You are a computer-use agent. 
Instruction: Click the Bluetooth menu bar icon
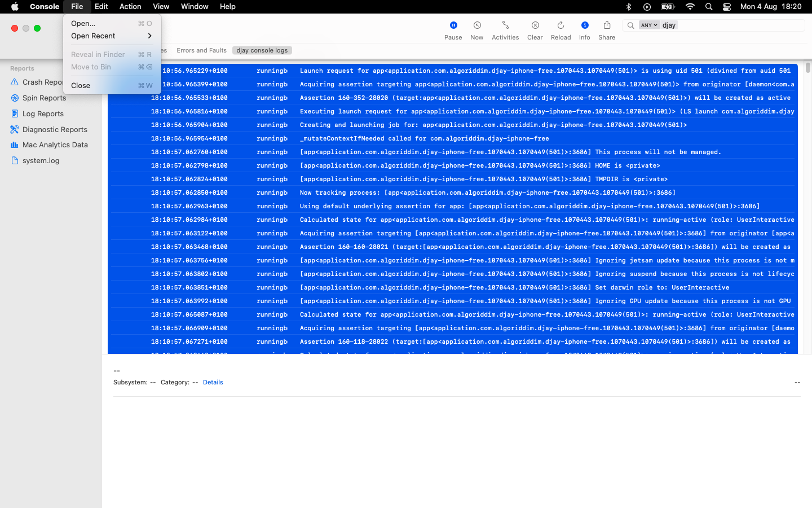coord(629,7)
